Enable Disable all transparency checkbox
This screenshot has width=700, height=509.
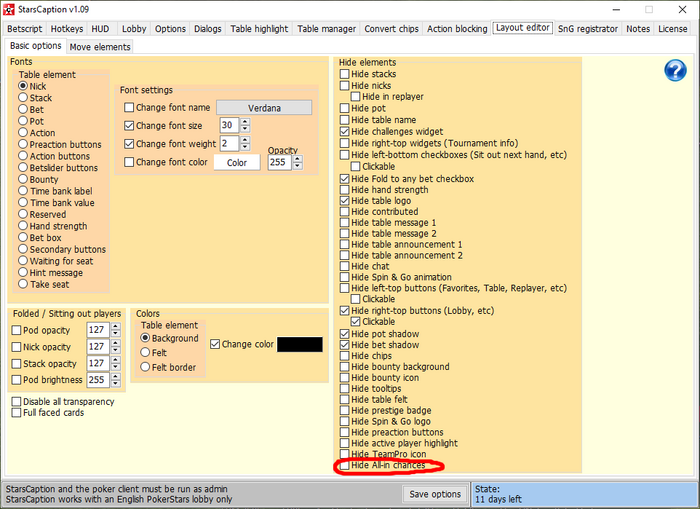(x=16, y=402)
